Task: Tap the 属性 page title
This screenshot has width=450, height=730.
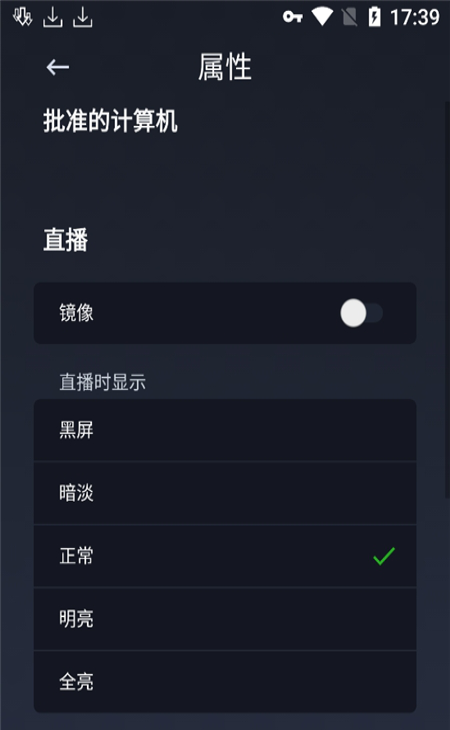Action: [225, 67]
